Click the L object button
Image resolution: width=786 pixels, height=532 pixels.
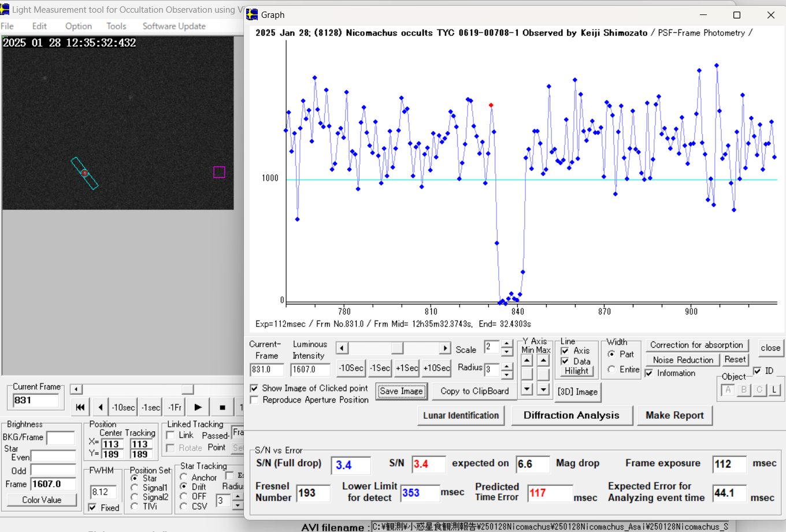774,390
